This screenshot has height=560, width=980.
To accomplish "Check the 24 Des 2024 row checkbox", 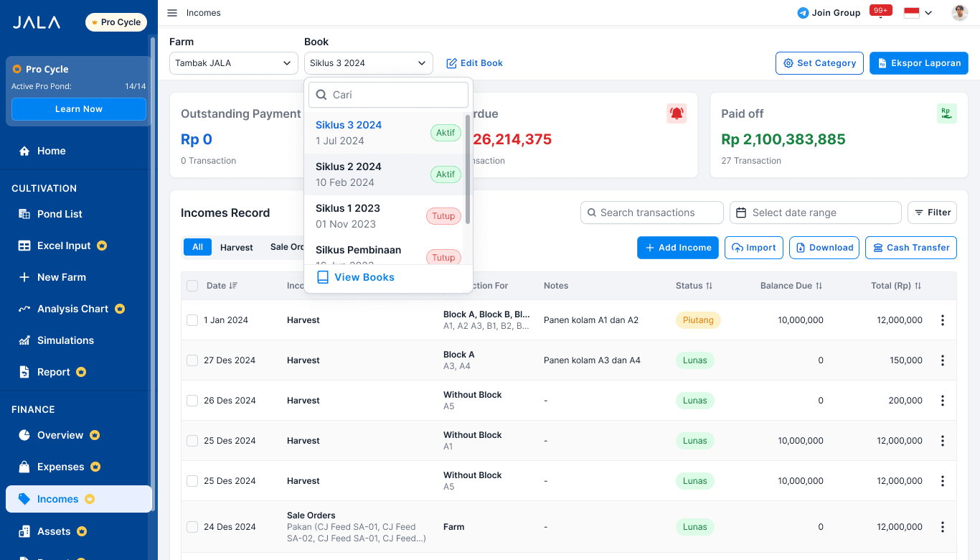I will tap(192, 527).
